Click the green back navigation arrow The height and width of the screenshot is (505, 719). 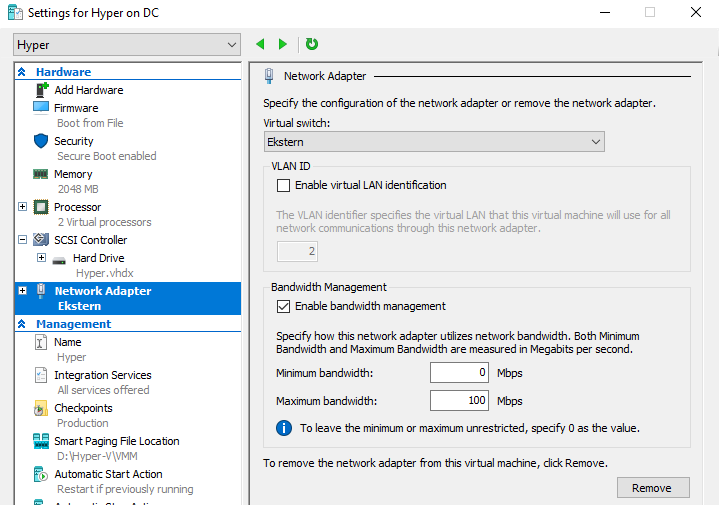(260, 44)
